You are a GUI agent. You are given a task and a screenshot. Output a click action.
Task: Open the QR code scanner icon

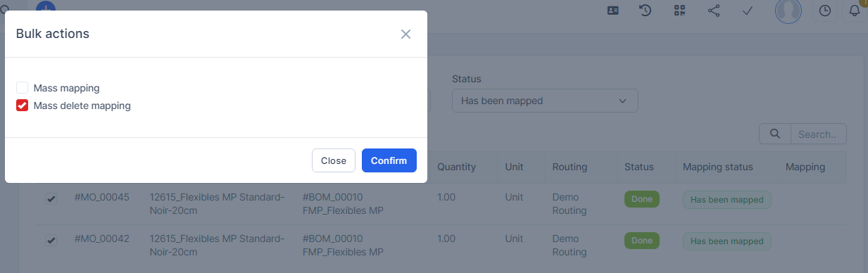[x=679, y=11]
